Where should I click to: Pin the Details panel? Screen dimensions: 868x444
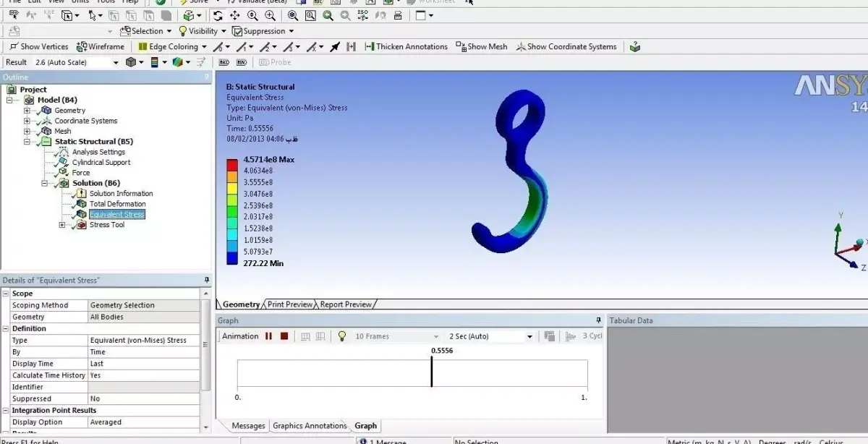207,280
